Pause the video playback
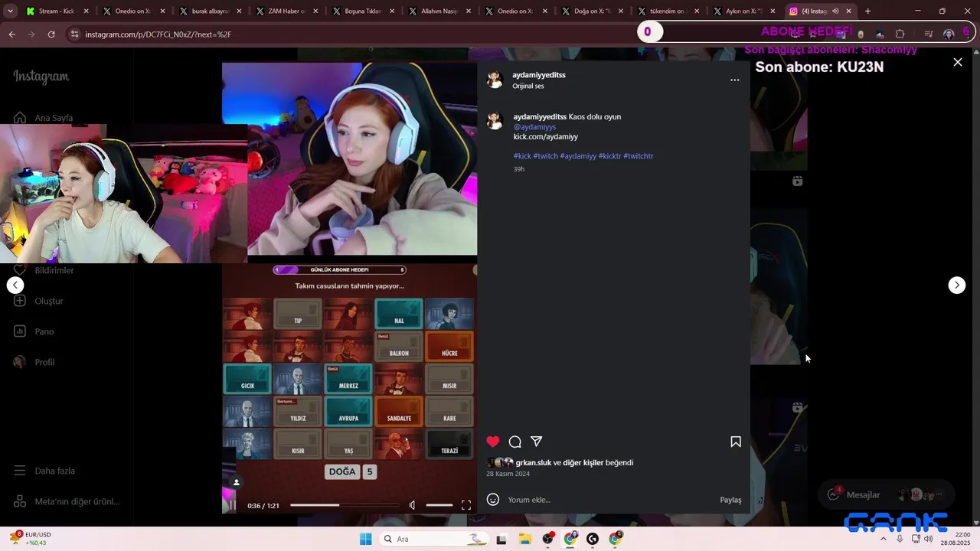 coord(233,505)
